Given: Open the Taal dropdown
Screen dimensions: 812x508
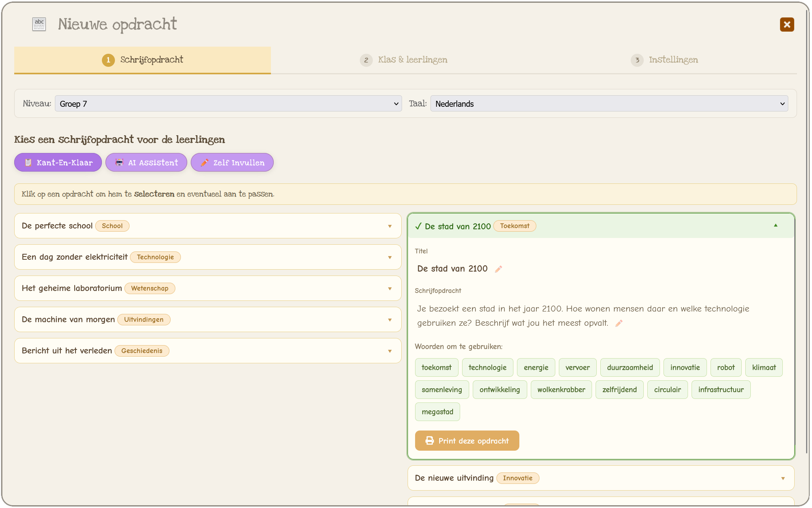Looking at the screenshot, I should click(x=609, y=104).
